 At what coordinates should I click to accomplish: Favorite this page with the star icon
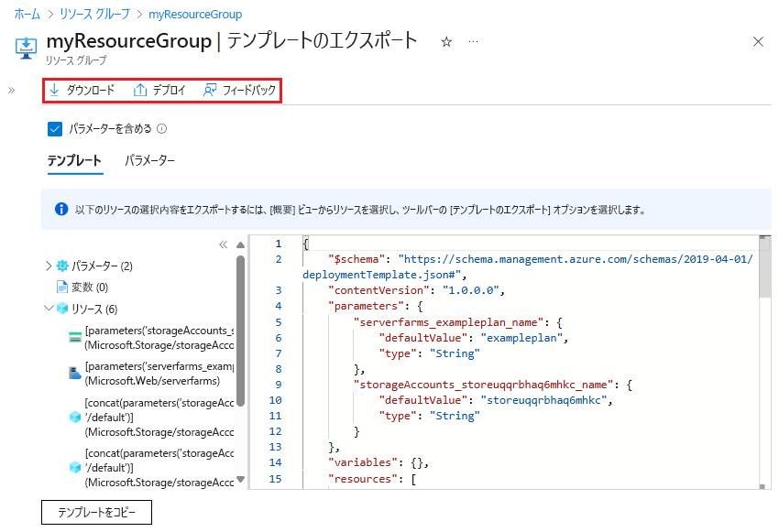tap(446, 42)
